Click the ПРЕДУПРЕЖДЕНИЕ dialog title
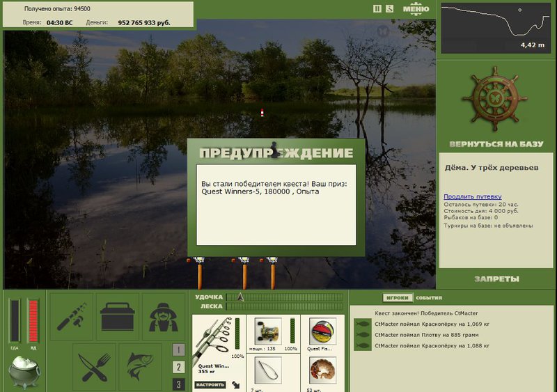Viewport: 557px width, 392px height. click(x=276, y=153)
